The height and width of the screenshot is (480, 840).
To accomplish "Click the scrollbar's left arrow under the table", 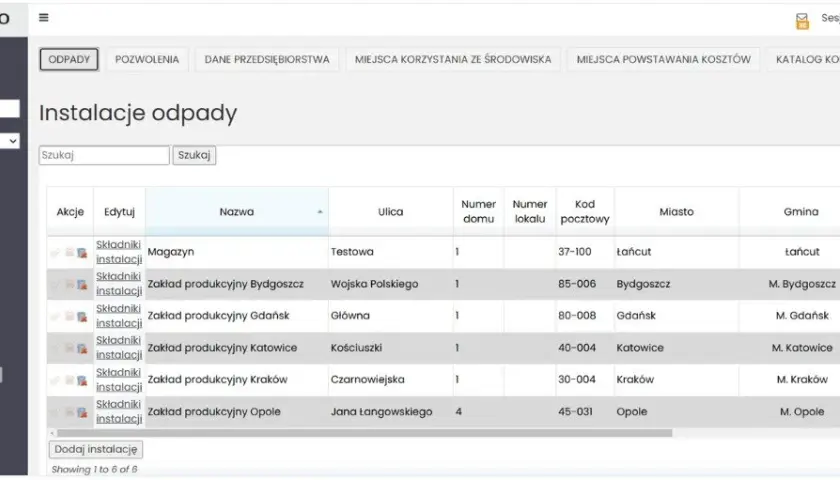I will click(52, 433).
